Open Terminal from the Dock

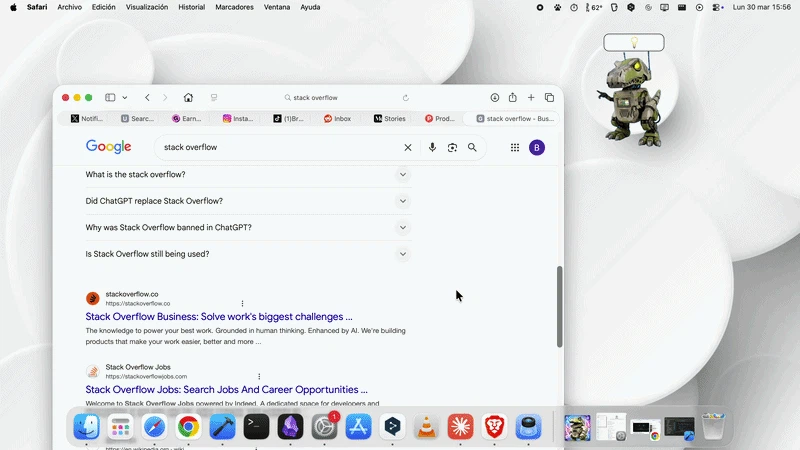[x=256, y=426]
